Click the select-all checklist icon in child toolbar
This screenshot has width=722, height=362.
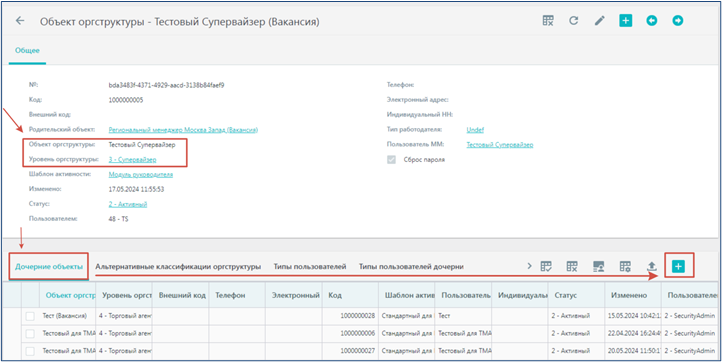click(x=546, y=266)
